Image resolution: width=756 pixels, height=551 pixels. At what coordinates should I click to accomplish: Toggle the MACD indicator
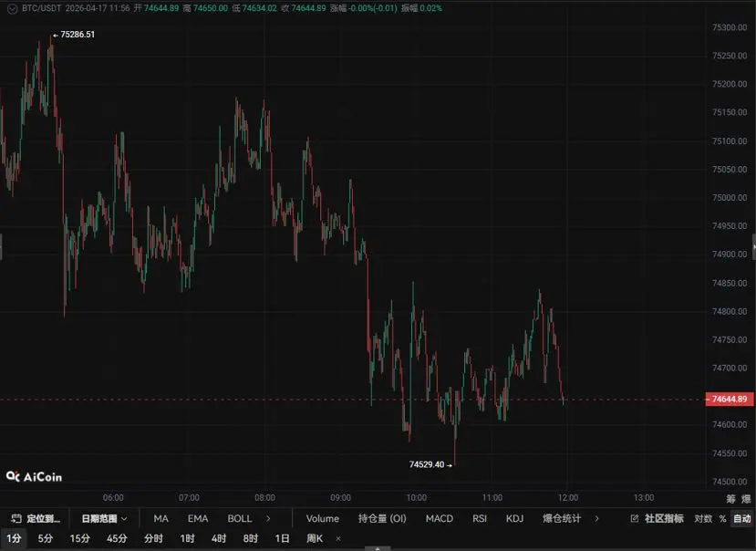click(440, 519)
